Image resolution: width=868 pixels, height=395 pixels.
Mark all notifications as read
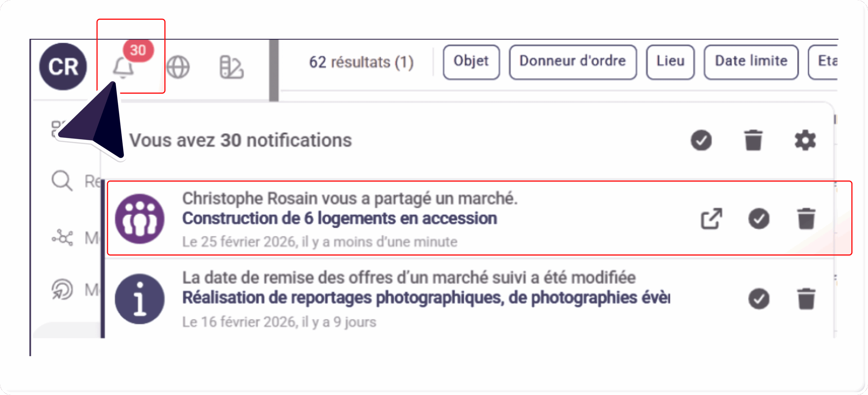click(701, 140)
